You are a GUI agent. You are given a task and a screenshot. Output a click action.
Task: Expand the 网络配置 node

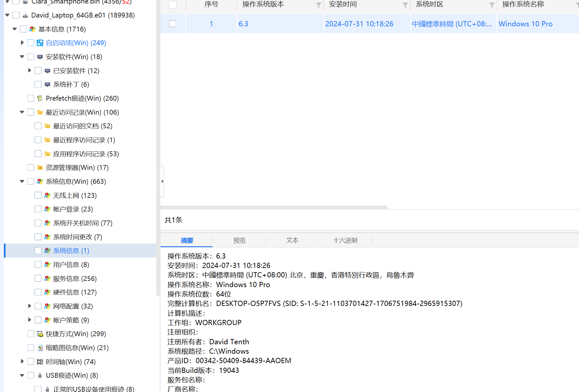[x=30, y=306]
